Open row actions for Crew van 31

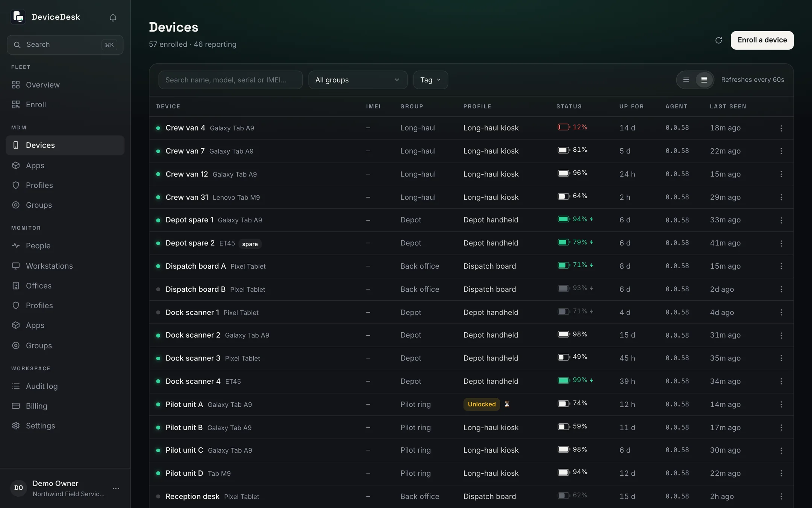[781, 197]
